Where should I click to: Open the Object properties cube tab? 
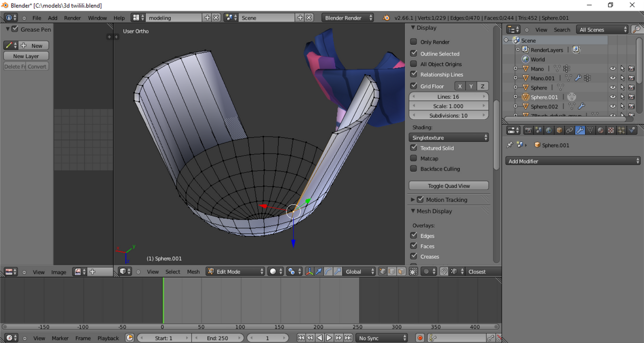pos(559,130)
